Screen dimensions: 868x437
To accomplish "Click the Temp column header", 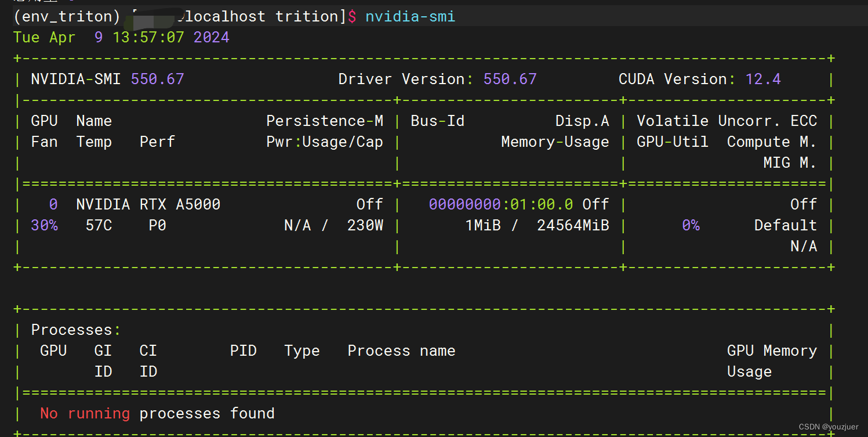I will tap(94, 142).
